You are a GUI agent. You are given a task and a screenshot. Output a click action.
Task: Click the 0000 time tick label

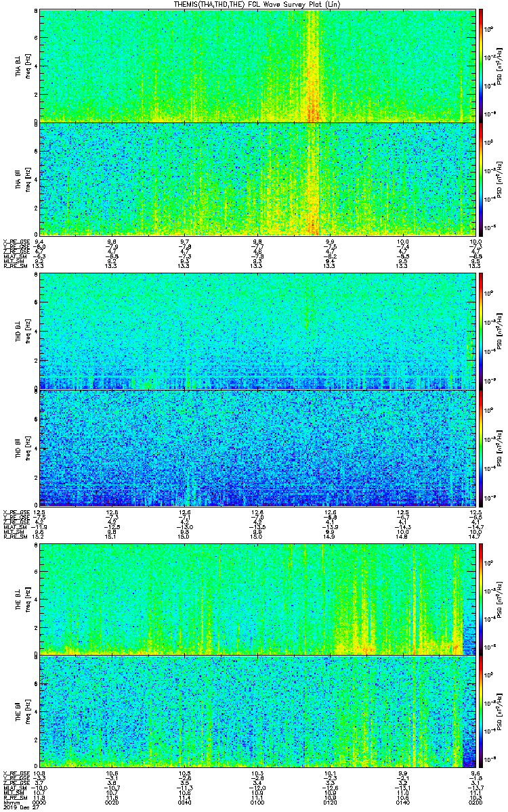(40, 803)
